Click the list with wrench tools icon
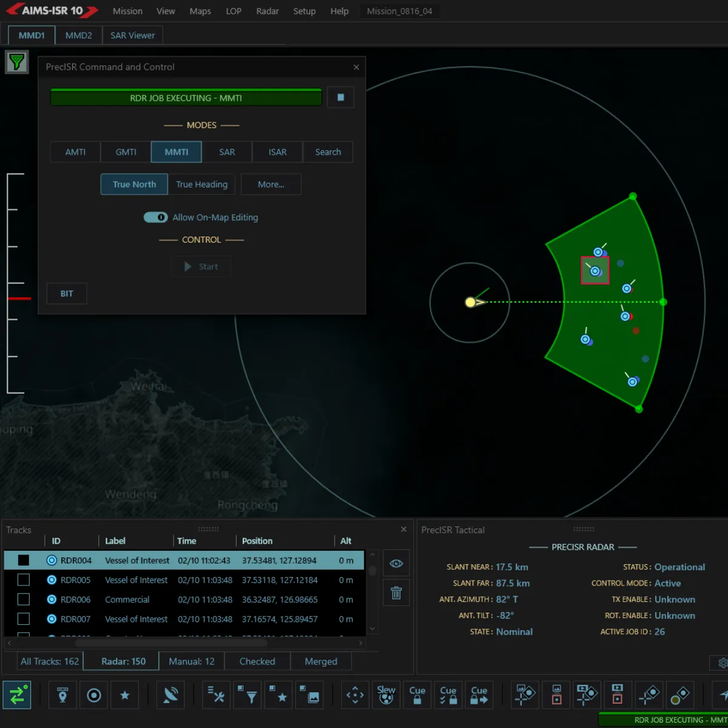Viewport: 728px width, 728px height. point(216,695)
